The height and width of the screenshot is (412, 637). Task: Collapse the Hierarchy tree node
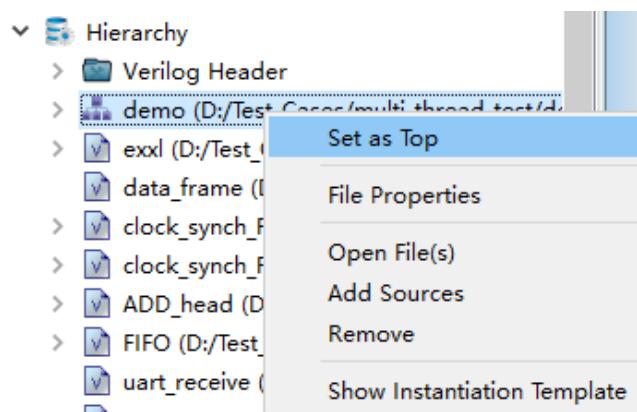pyautogui.click(x=20, y=31)
